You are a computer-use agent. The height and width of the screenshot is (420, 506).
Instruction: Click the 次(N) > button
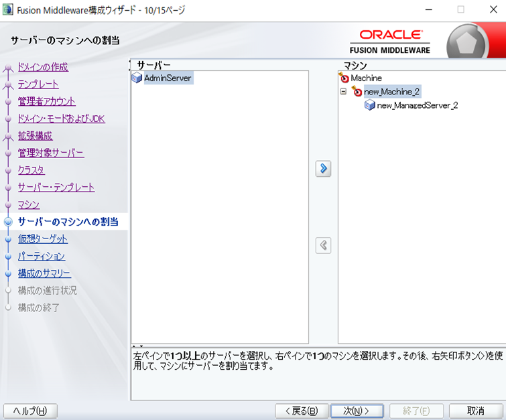pyautogui.click(x=359, y=411)
